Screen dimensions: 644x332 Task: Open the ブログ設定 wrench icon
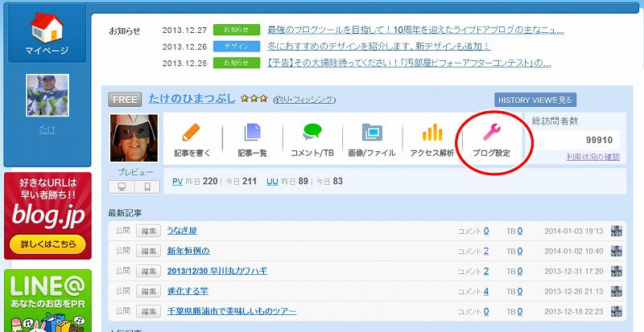coord(491,133)
